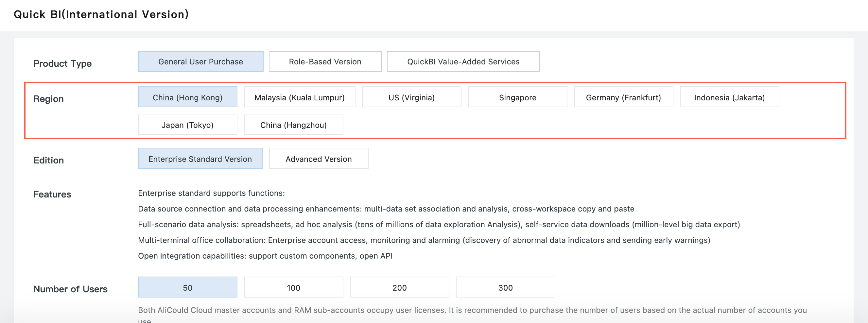Switch to Advanced Version edition
Viewport: 868px width, 323px height.
[x=319, y=159]
